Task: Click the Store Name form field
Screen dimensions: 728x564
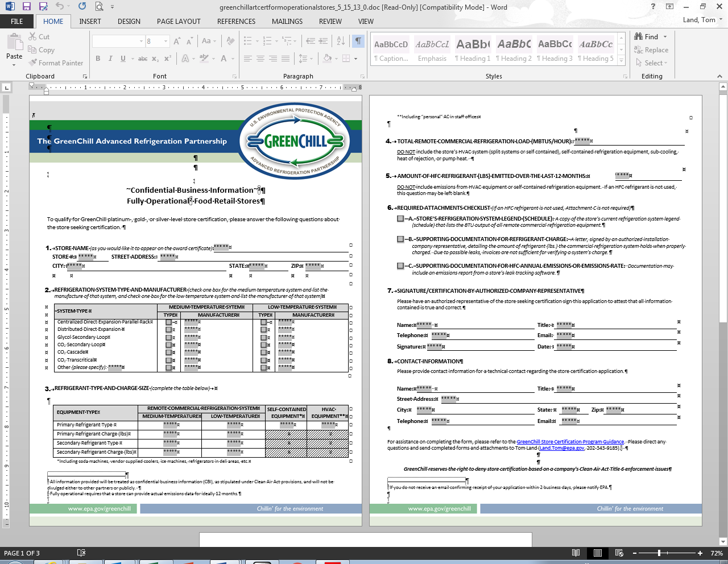Action: (x=221, y=247)
